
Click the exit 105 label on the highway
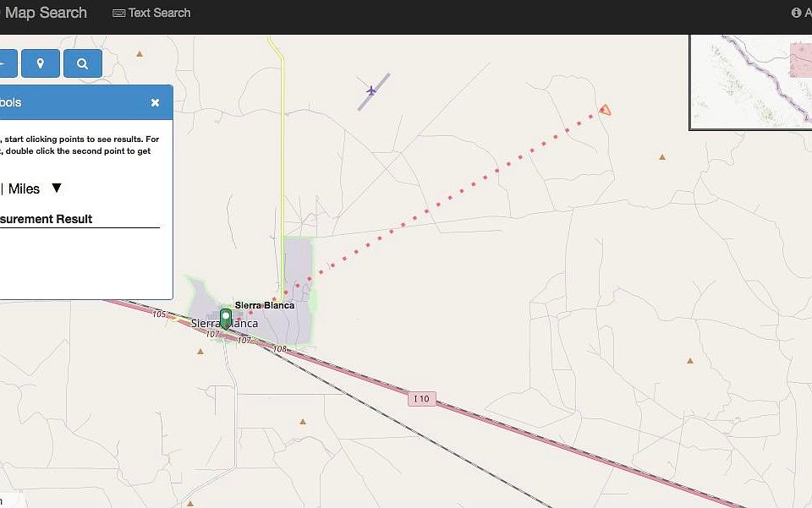160,314
